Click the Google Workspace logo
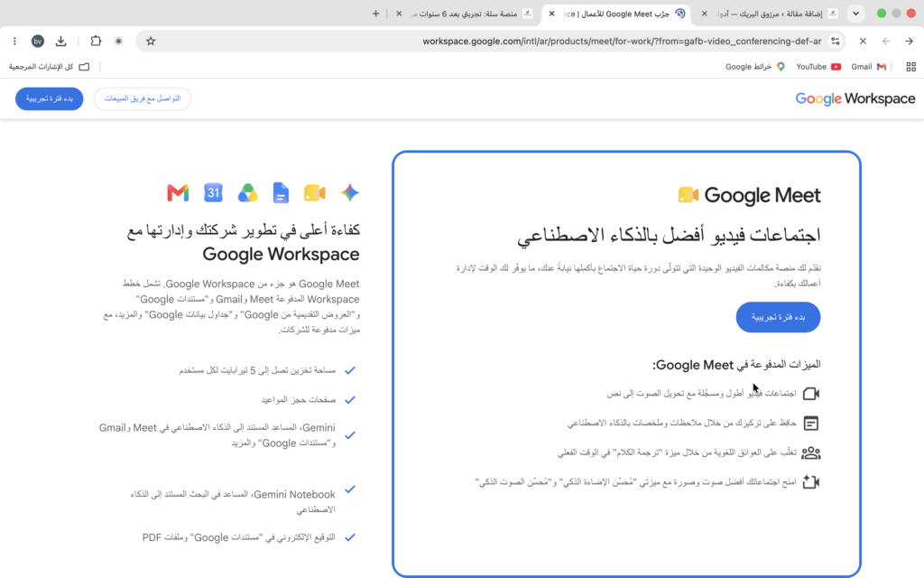The image size is (924, 578). pyautogui.click(x=855, y=98)
